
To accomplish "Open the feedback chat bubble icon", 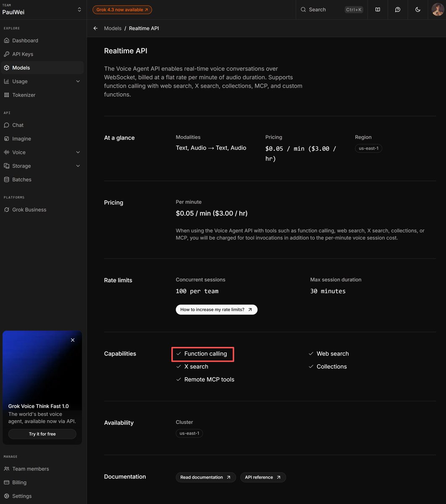I will click(x=398, y=10).
